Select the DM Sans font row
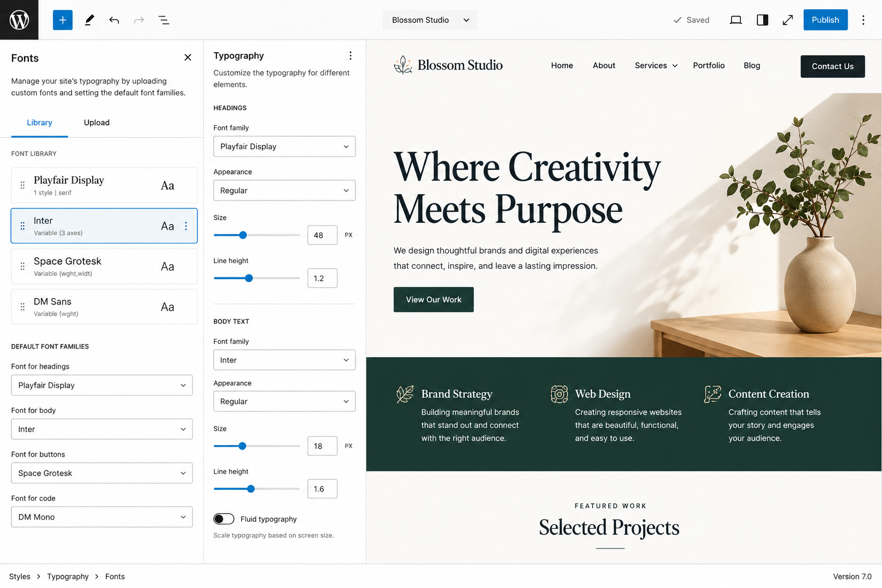This screenshot has width=882, height=588. pos(104,307)
